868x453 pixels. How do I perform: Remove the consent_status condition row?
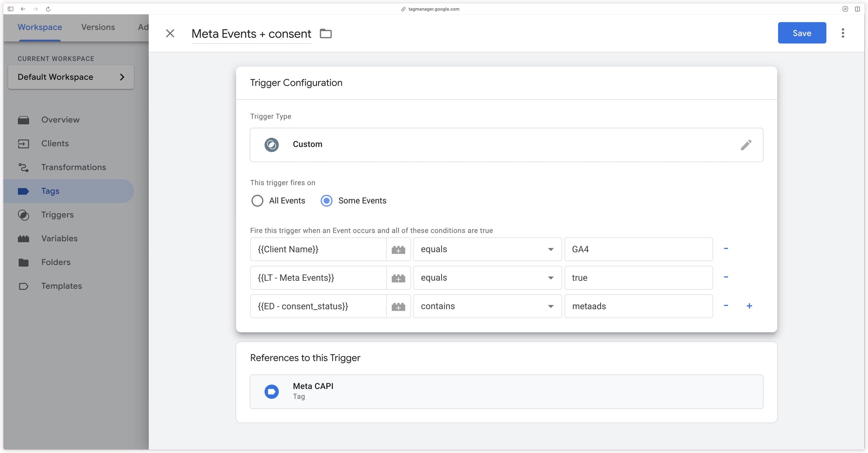pyautogui.click(x=726, y=306)
